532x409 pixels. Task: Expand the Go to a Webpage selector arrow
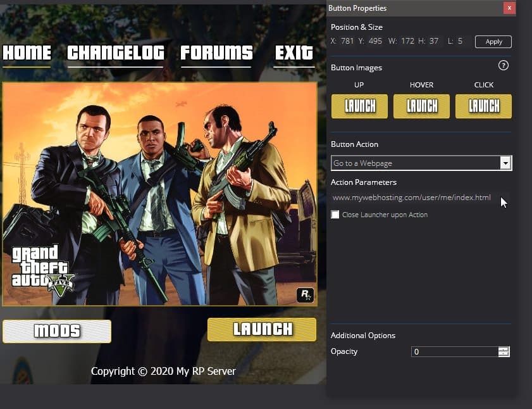point(505,163)
